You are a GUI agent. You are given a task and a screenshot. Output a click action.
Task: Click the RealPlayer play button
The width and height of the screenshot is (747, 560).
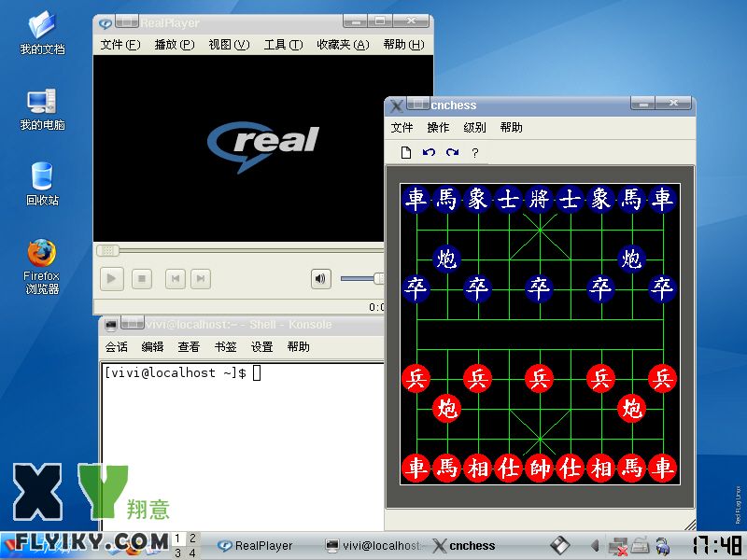111,278
